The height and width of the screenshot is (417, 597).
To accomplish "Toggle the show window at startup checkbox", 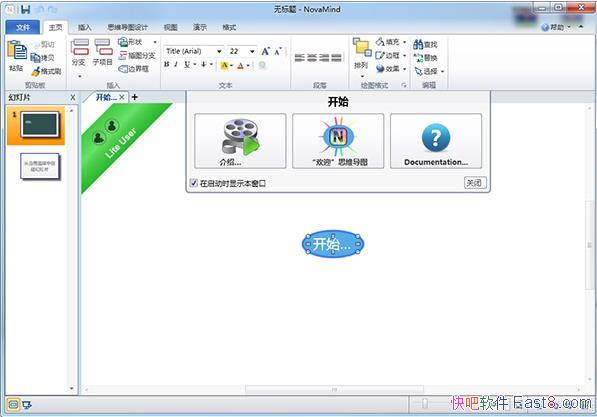I will click(x=193, y=183).
